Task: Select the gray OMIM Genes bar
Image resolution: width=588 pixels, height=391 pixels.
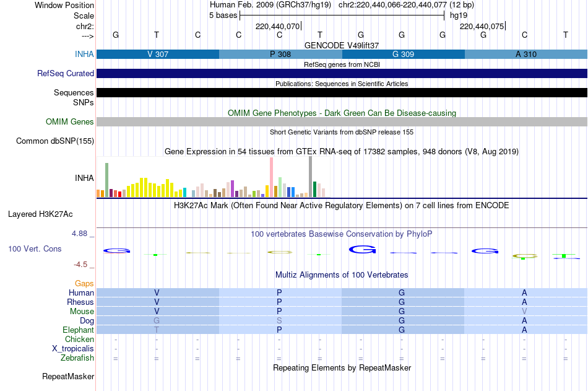Action: (342, 121)
